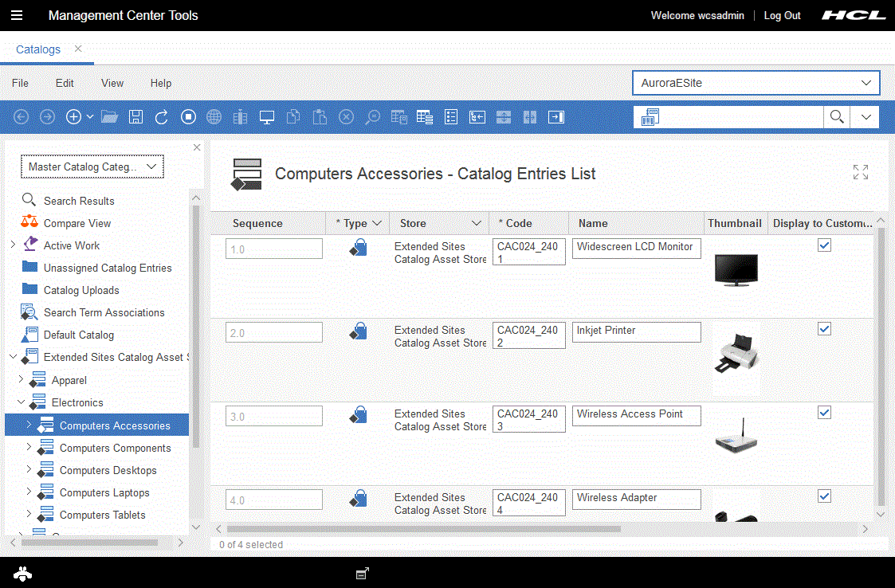Viewport: 895px width, 588px height.
Task: Click the Open folder toolbar icon
Action: point(109,117)
